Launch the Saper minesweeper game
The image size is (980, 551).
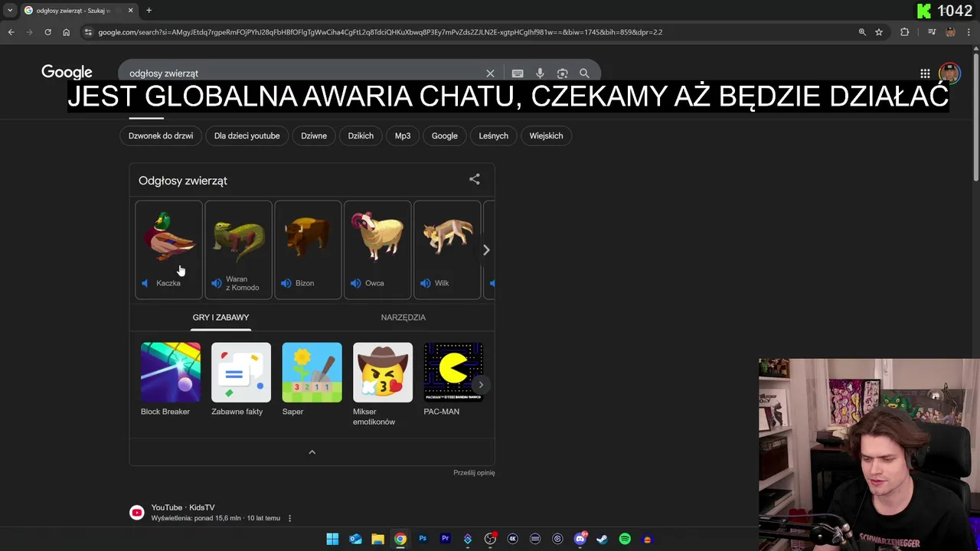(312, 380)
